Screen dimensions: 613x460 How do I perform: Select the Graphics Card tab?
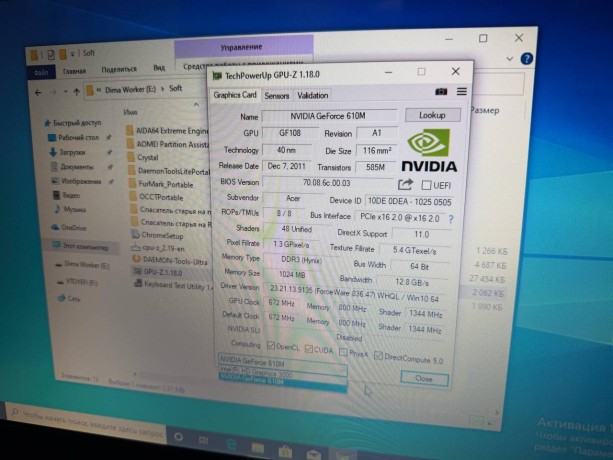(235, 95)
